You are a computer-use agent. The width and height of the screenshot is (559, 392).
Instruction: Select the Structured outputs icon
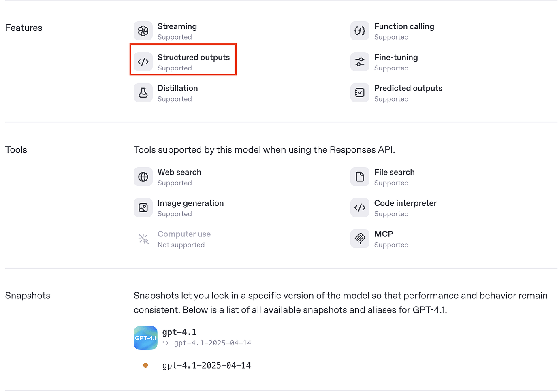click(143, 62)
